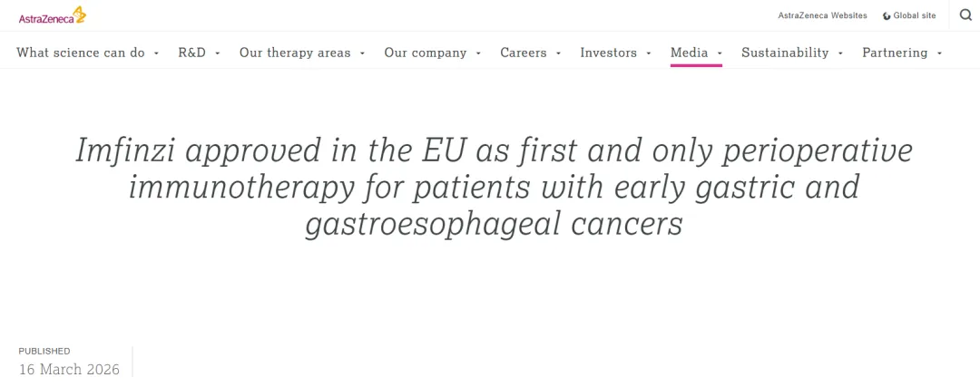
Task: Expand the R&D dropdown arrow
Action: coord(217,53)
